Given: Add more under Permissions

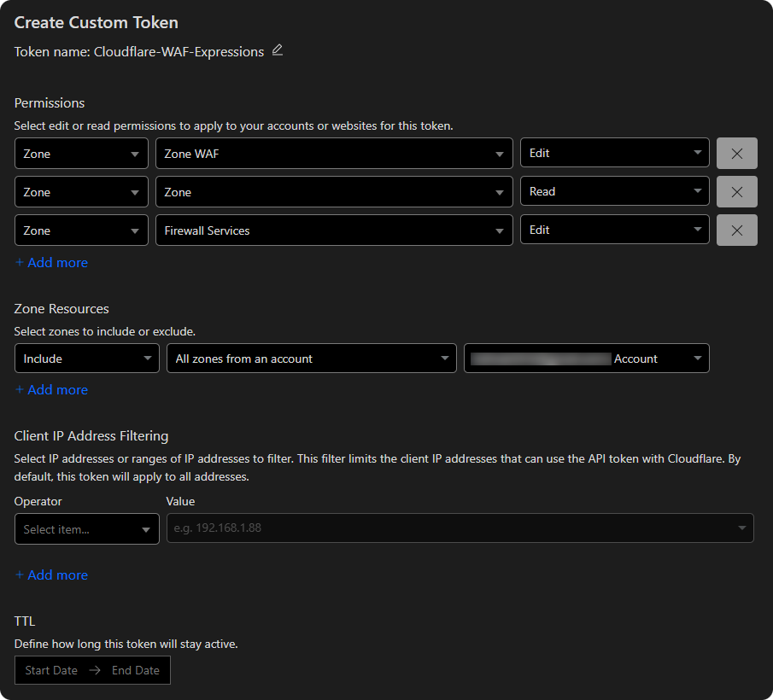Looking at the screenshot, I should [51, 263].
